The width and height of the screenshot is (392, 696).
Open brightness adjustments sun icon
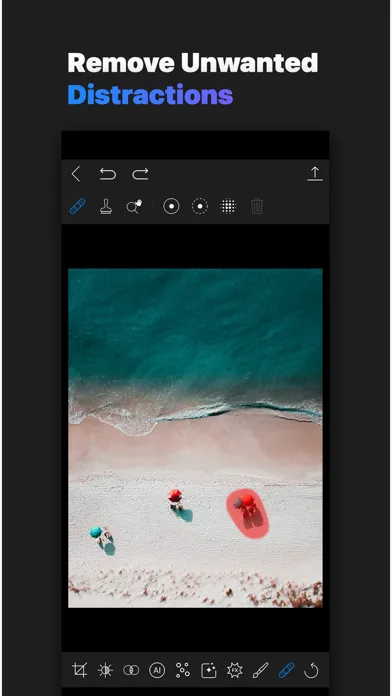105,670
